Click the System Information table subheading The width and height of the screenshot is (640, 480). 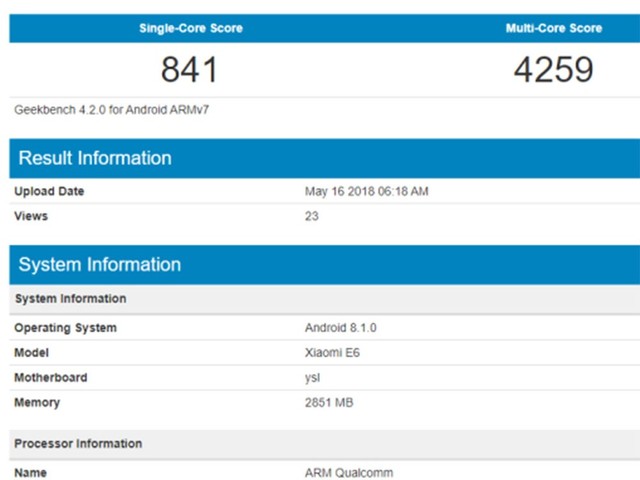click(x=70, y=298)
